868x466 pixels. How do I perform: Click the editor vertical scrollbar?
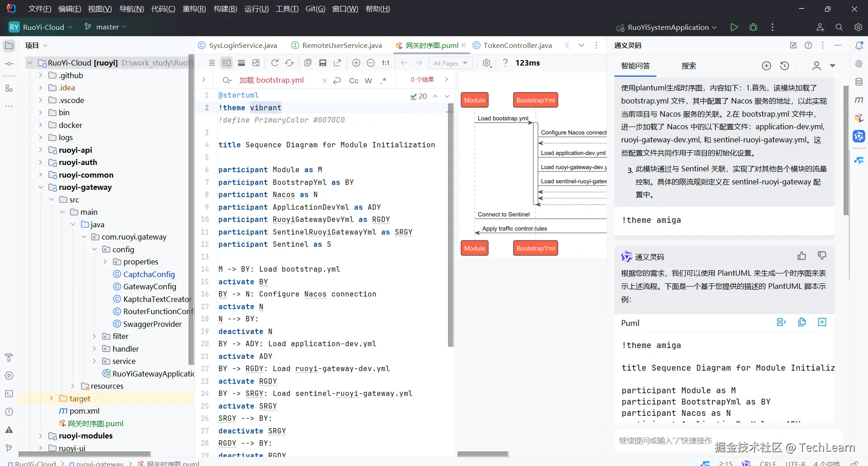(450, 225)
